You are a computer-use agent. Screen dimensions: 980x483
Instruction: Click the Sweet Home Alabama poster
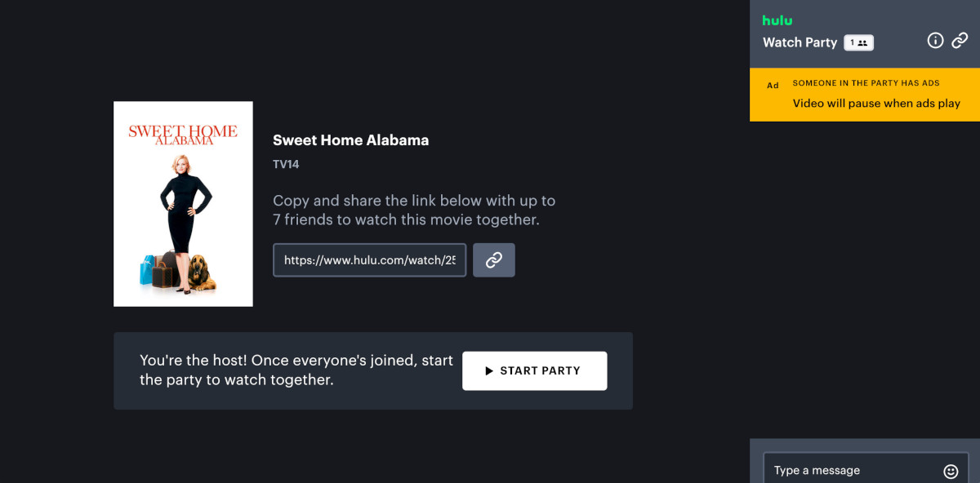click(x=183, y=203)
